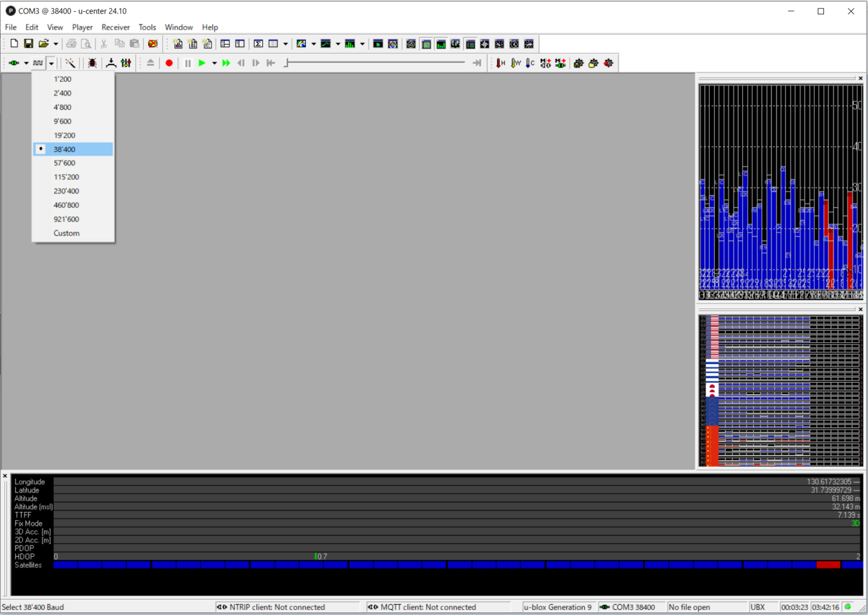Select the 115'200 baud rate
Screen dimensions: 868x615
click(x=66, y=177)
